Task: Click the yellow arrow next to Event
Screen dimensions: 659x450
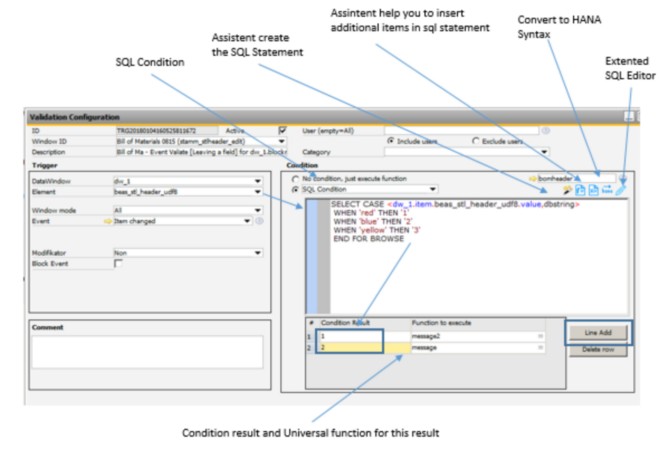Action: tap(107, 221)
